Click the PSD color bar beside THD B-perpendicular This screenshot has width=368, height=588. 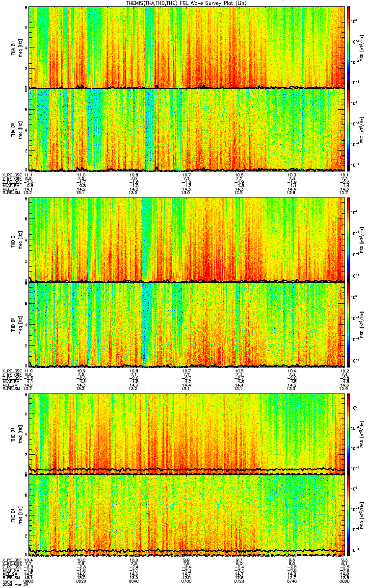pos(348,240)
